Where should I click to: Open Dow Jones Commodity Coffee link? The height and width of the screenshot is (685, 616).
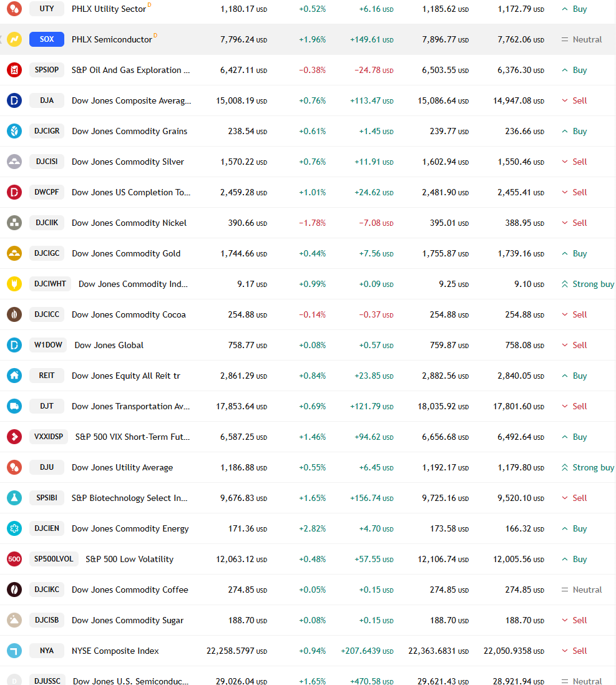click(x=130, y=590)
